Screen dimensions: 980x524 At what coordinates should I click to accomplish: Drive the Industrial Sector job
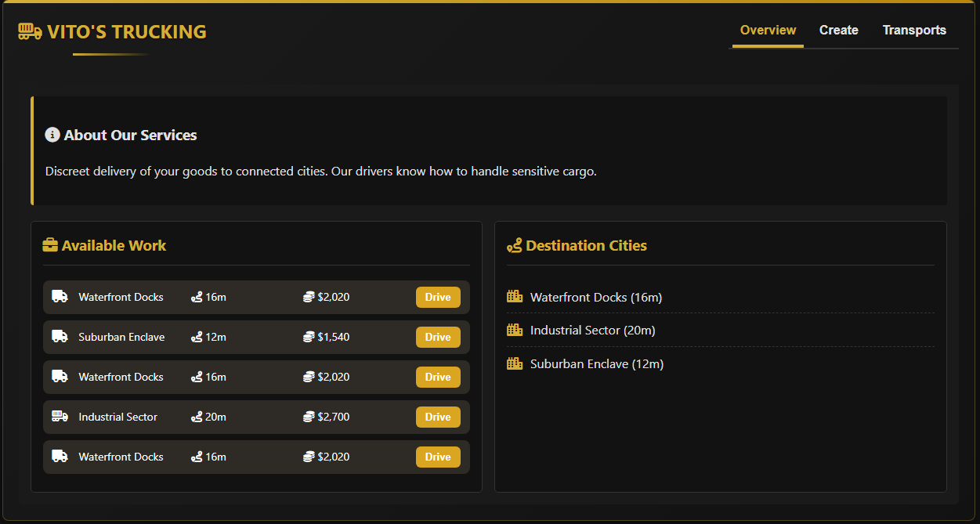point(438,417)
